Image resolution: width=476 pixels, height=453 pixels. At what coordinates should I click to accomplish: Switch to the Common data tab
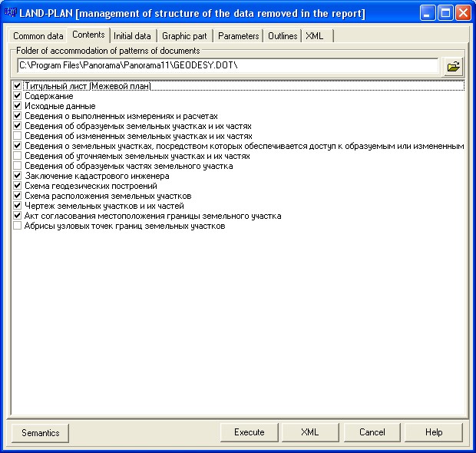point(38,36)
